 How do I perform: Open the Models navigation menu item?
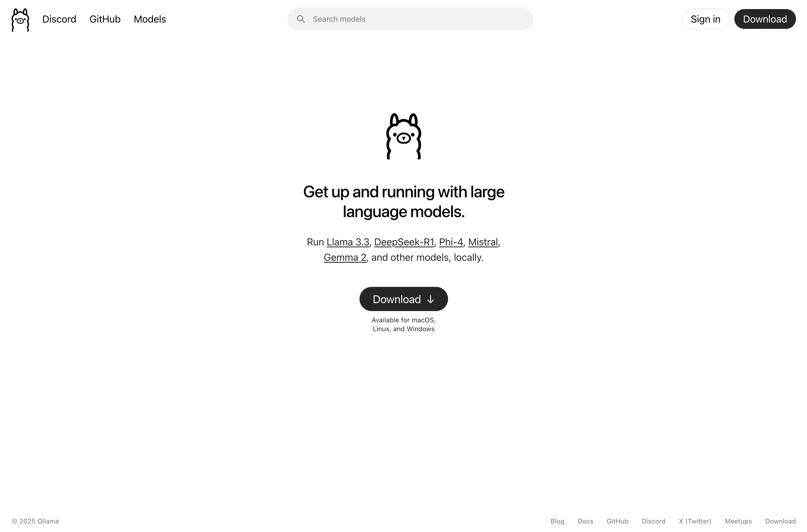(x=150, y=19)
